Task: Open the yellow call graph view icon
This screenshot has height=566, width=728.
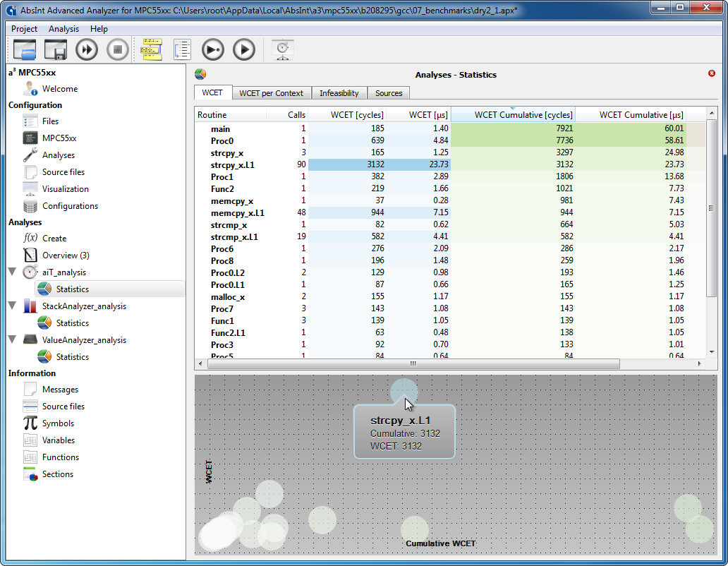Action: (x=152, y=49)
